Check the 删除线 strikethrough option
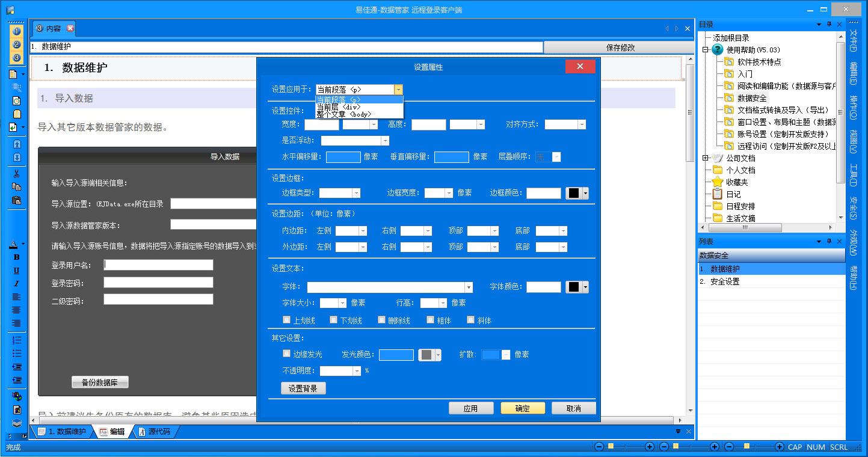Screen dimensions: 868x457 [382, 321]
